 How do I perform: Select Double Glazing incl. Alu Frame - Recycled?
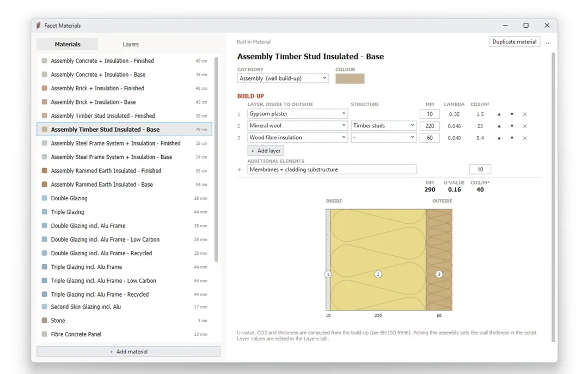click(125, 253)
